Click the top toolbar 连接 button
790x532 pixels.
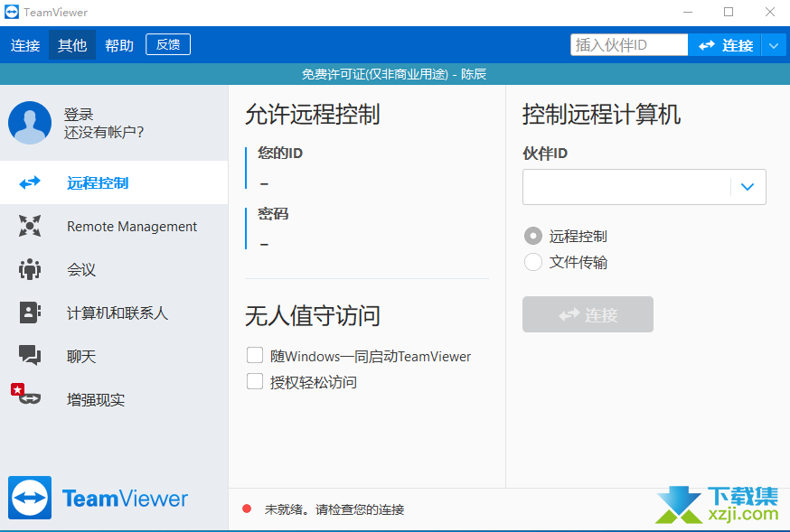(725, 45)
